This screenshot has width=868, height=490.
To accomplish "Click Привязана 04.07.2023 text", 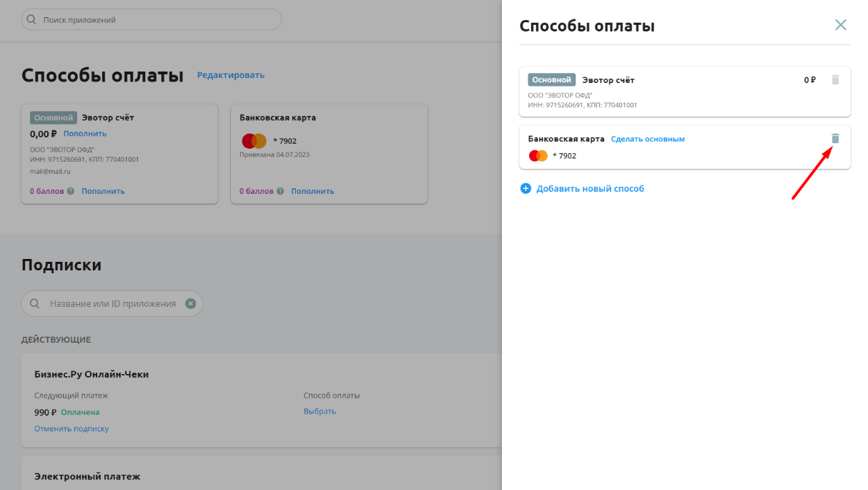I will coord(275,155).
